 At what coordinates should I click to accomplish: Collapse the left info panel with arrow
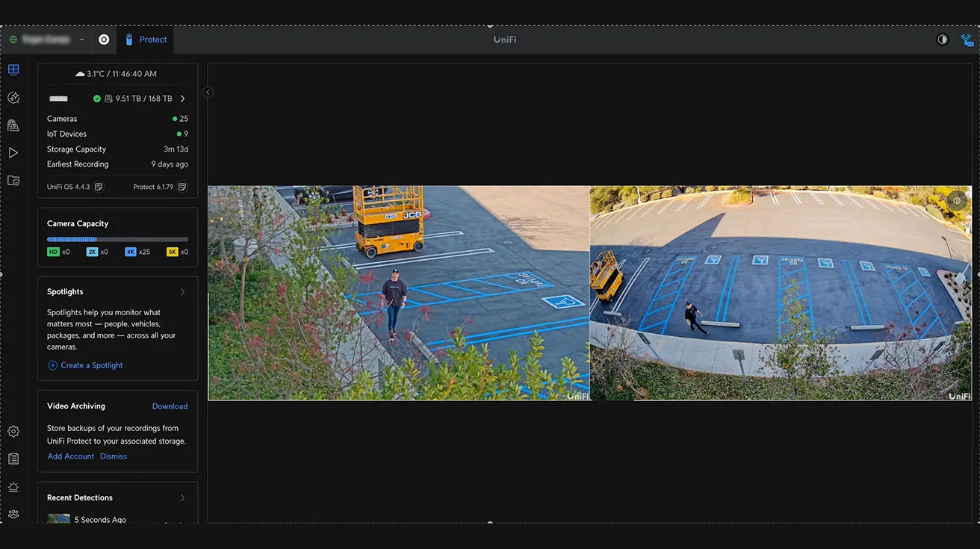click(208, 93)
